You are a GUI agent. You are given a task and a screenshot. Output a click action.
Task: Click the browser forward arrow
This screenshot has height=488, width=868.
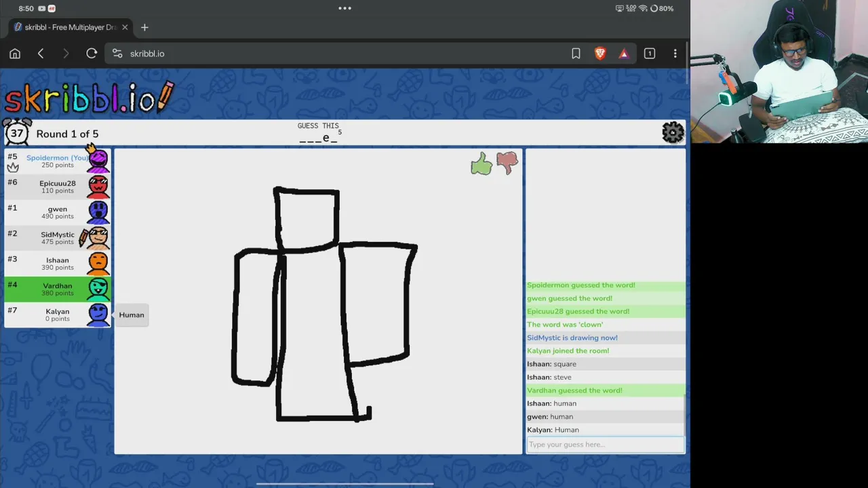(66, 54)
